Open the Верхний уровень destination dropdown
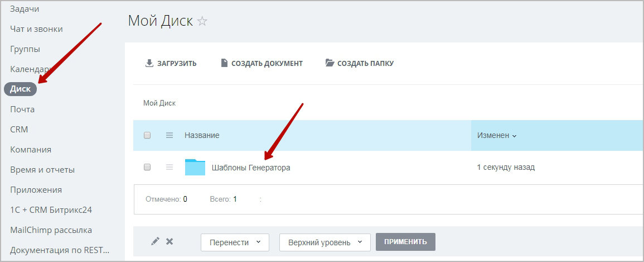Screen dimensions: 644x262 [x=325, y=242]
